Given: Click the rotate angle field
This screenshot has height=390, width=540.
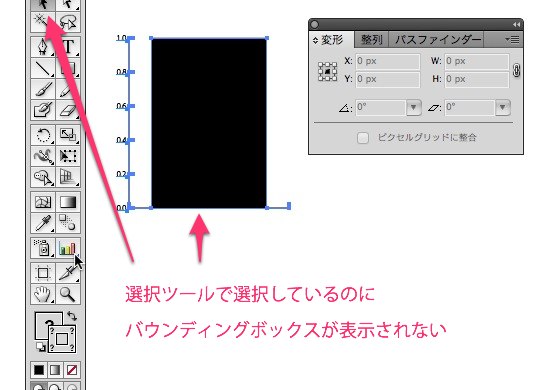Looking at the screenshot, I should [381, 107].
